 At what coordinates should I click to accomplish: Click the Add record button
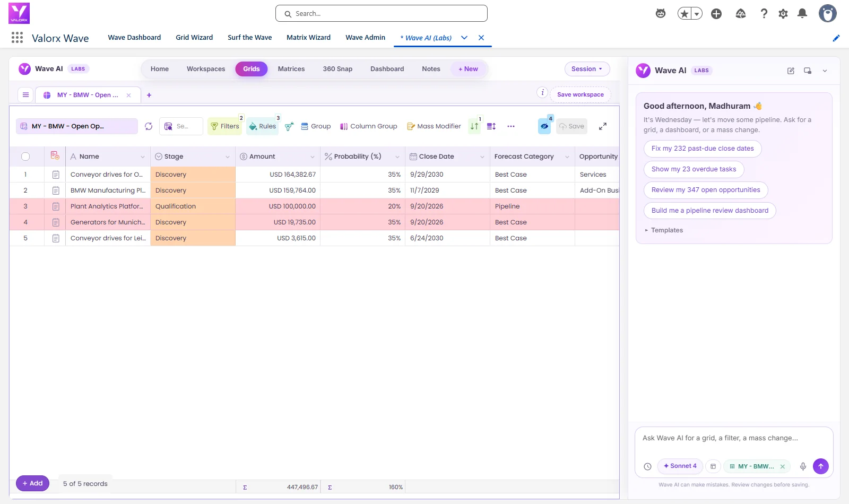(x=32, y=483)
